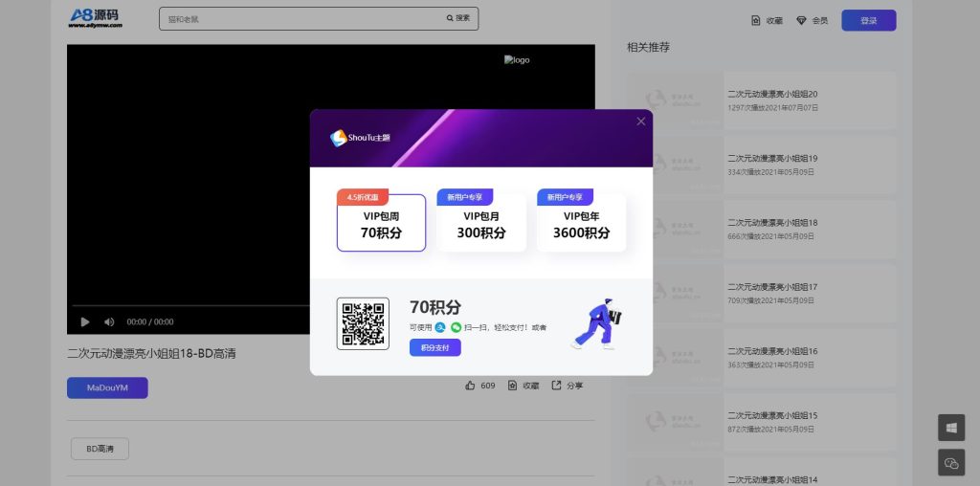
Task: Select the VIP包年 3600积分 plan
Action: click(x=581, y=223)
